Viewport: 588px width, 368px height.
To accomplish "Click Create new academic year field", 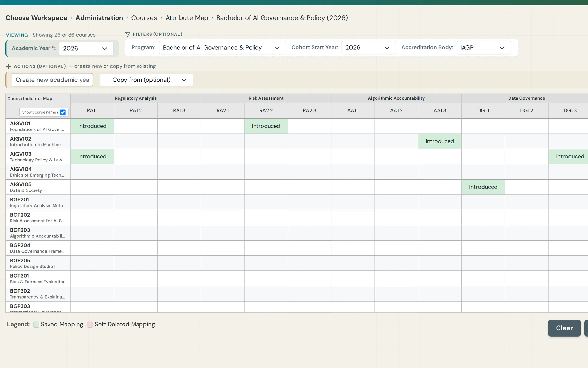I will click(52, 80).
